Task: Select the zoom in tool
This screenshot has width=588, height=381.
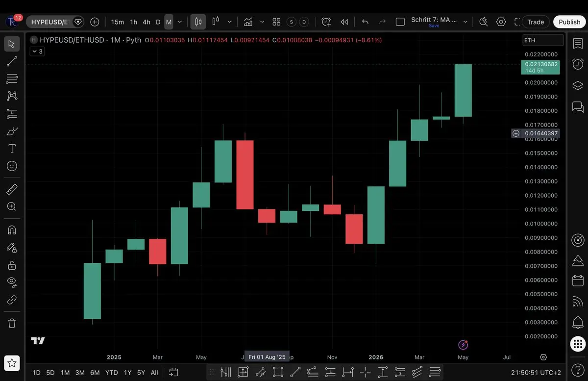Action: (12, 206)
